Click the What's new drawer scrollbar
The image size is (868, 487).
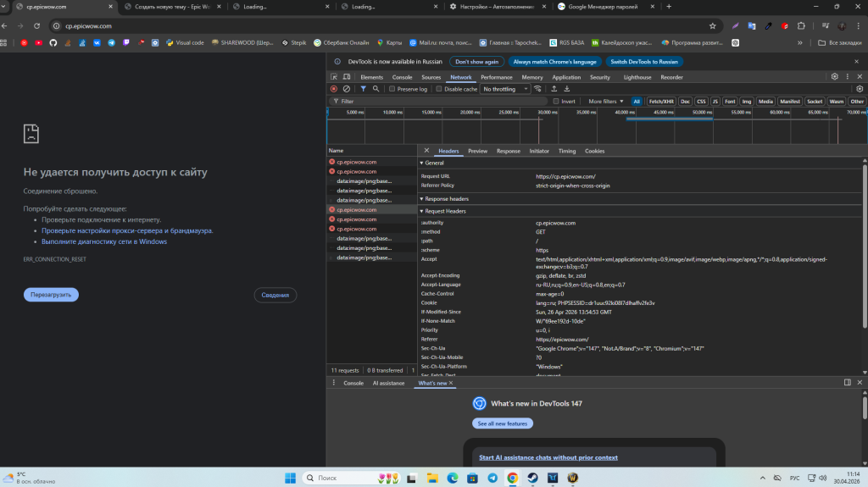tap(865, 407)
